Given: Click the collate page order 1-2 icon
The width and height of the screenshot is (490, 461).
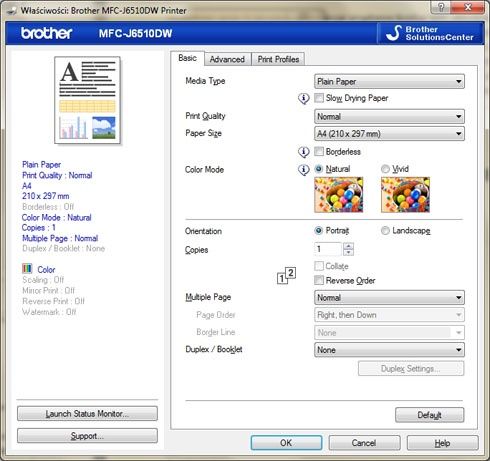Looking at the screenshot, I should pos(286,275).
